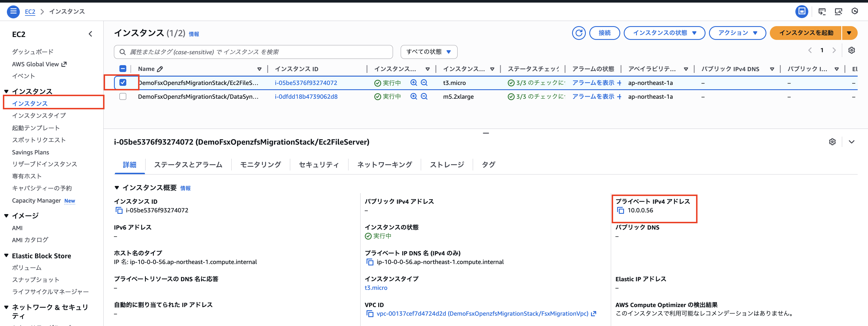
Task: Collapse the インスタンス概要 section
Action: coord(117,188)
